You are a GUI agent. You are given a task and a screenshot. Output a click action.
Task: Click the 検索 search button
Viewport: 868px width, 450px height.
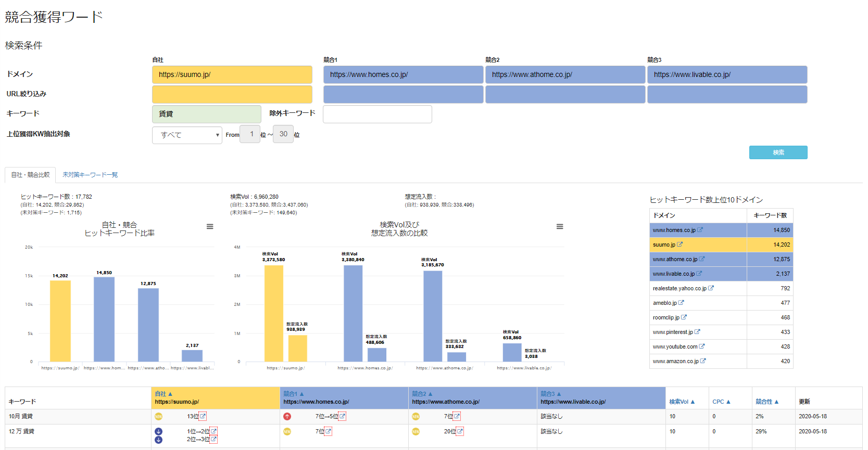click(x=778, y=152)
